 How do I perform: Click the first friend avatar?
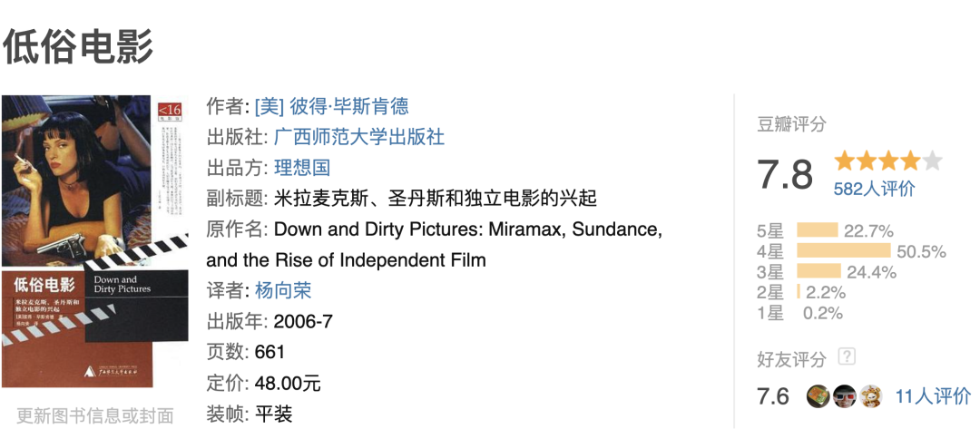point(818,396)
